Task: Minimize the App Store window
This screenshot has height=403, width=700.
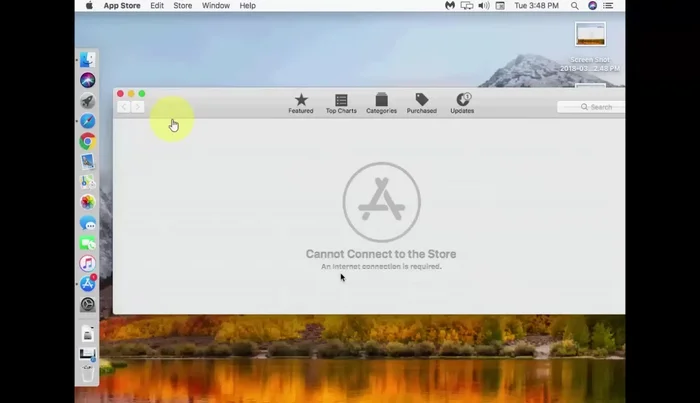Action: pos(131,94)
